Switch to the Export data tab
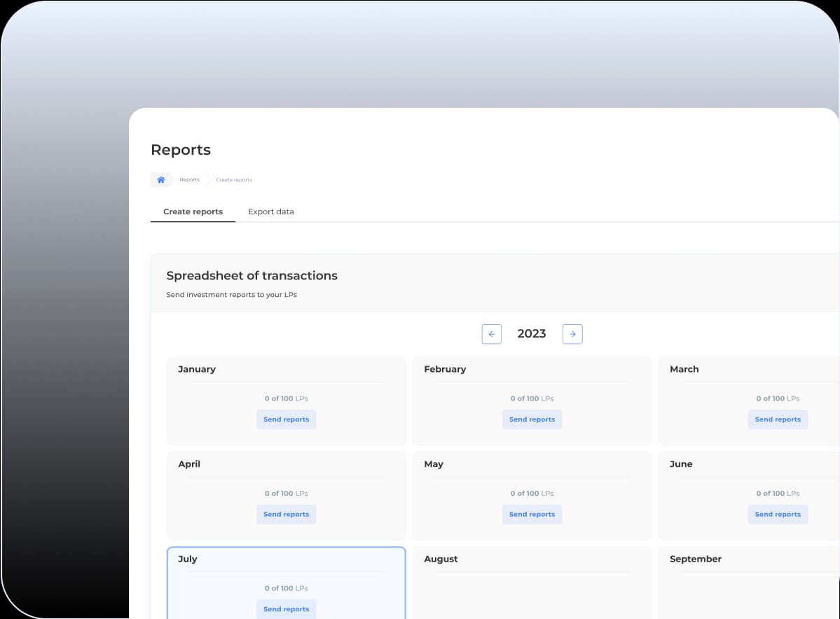Screen dimensions: 840x619 click(270, 211)
